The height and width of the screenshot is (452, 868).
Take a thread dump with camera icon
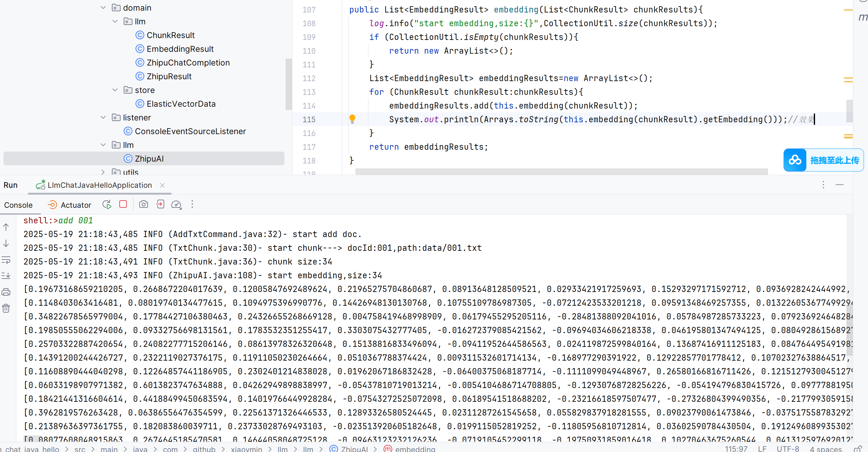point(144,204)
